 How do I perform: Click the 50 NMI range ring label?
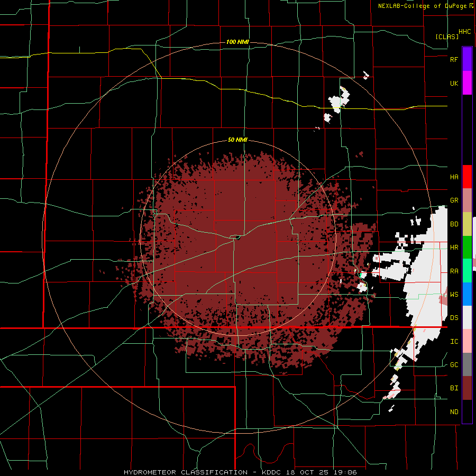tap(237, 140)
